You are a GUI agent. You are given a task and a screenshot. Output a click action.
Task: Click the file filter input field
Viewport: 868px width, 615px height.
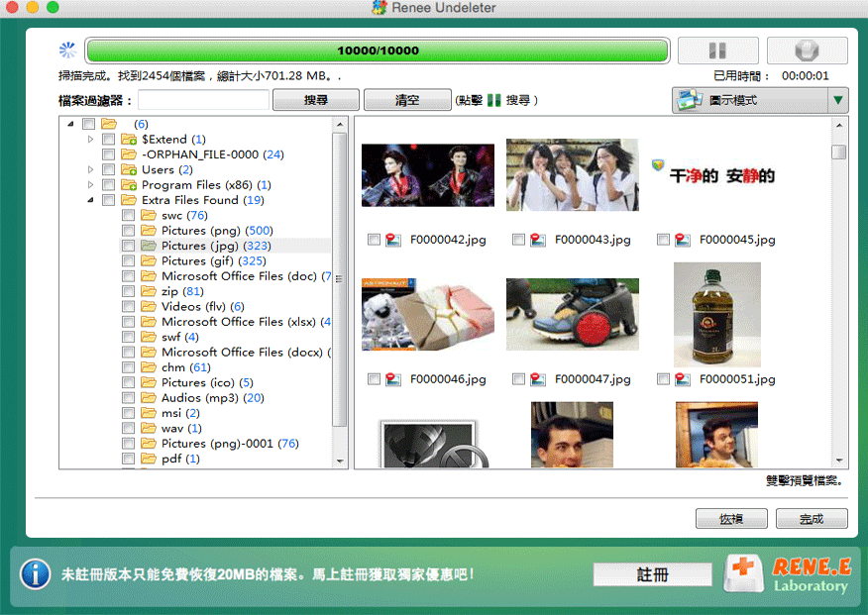point(204,100)
